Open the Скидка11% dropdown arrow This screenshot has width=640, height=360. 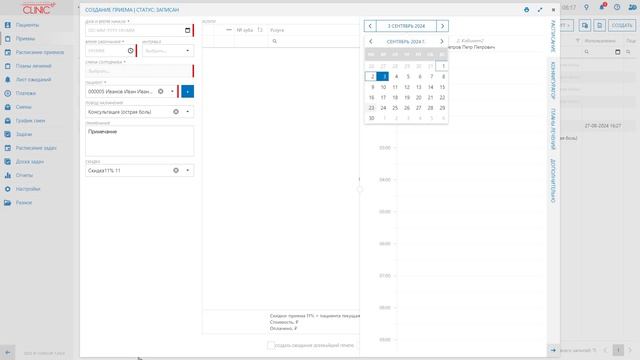[187, 171]
